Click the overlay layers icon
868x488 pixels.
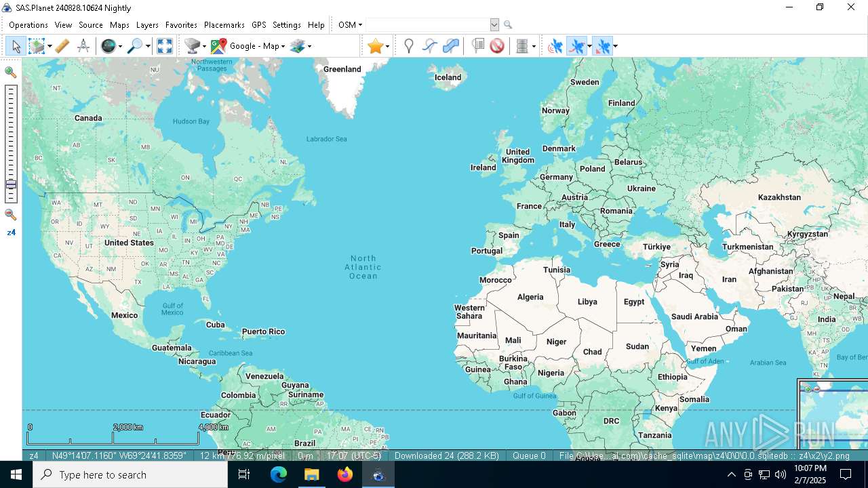coord(297,46)
